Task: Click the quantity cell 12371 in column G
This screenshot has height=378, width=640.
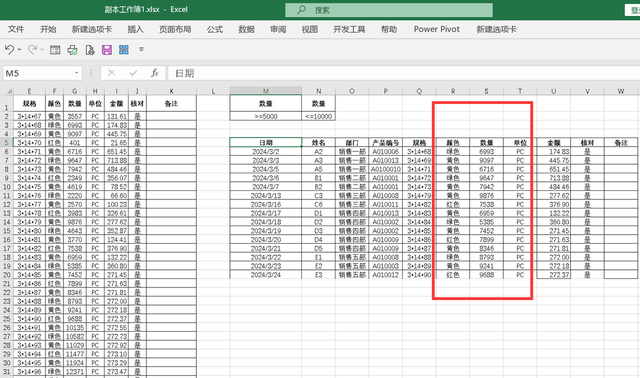Action: [x=75, y=371]
